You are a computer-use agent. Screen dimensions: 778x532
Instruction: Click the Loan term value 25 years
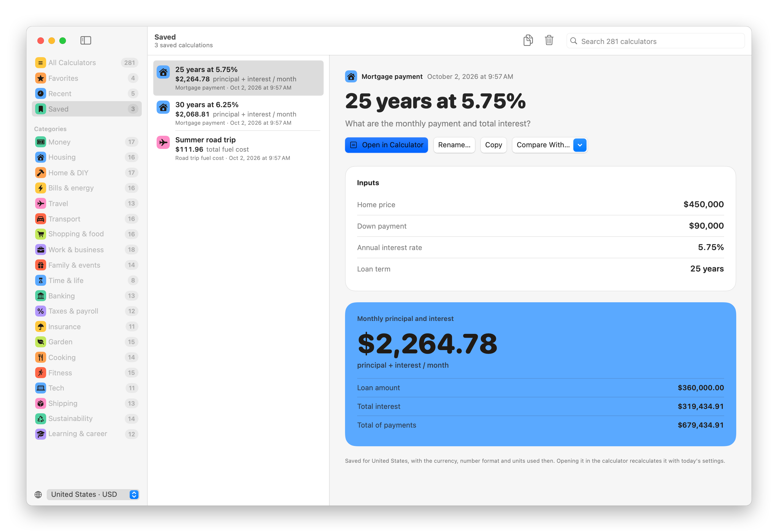707,269
